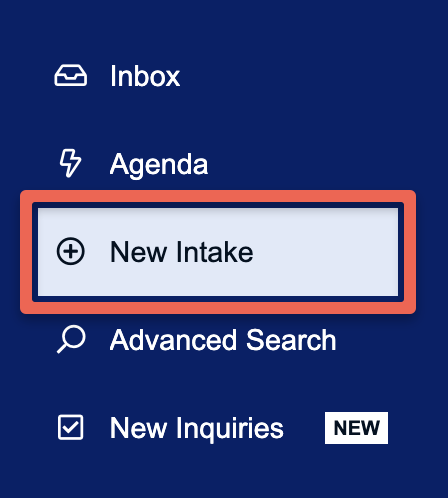The height and width of the screenshot is (498, 448).
Task: Click the word Advanced
Action: (x=174, y=340)
